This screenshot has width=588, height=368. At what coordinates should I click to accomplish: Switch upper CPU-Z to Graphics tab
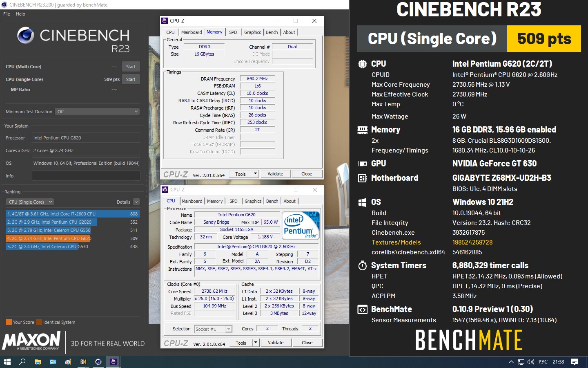253,32
